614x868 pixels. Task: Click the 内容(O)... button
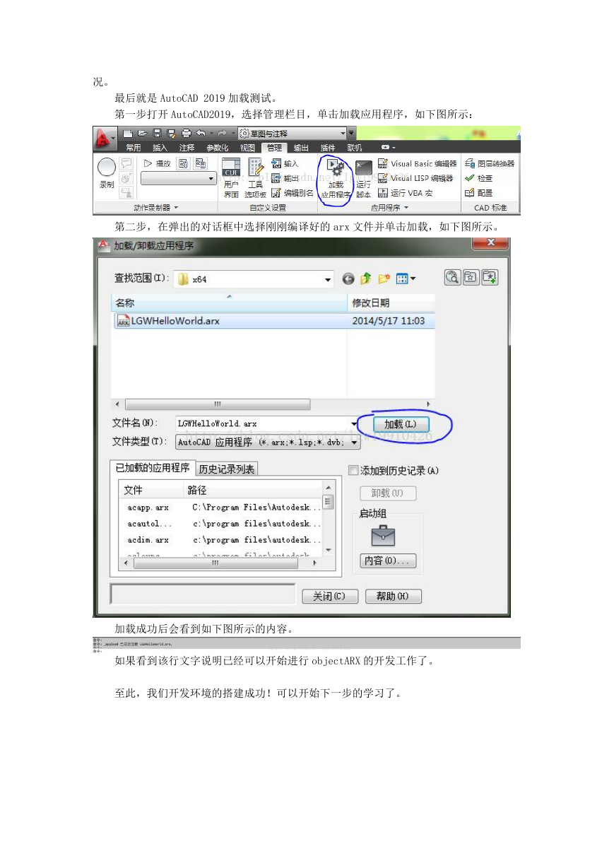[388, 561]
